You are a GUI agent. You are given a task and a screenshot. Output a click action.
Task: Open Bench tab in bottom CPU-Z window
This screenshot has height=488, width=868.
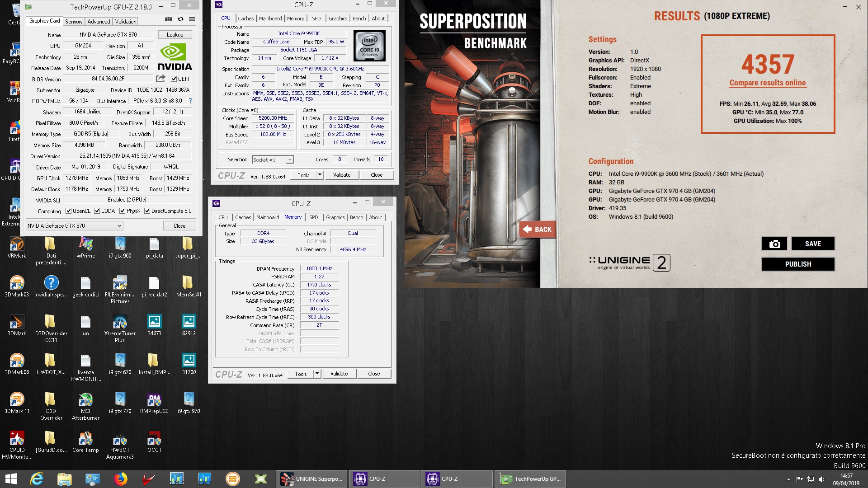coord(356,217)
